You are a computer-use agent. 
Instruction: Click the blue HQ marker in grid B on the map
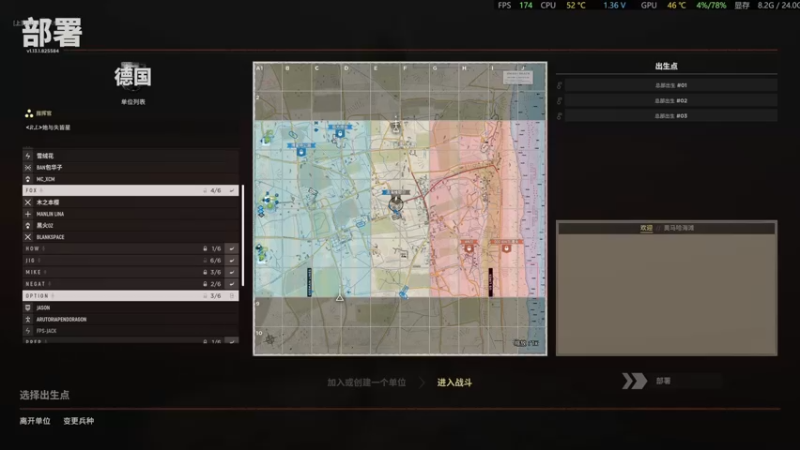301,152
